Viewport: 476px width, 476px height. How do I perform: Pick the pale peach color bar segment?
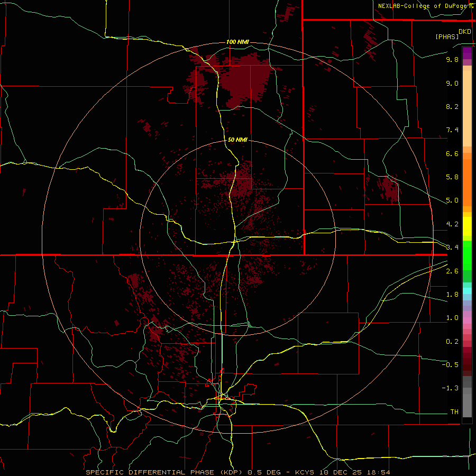pyautogui.click(x=467, y=108)
